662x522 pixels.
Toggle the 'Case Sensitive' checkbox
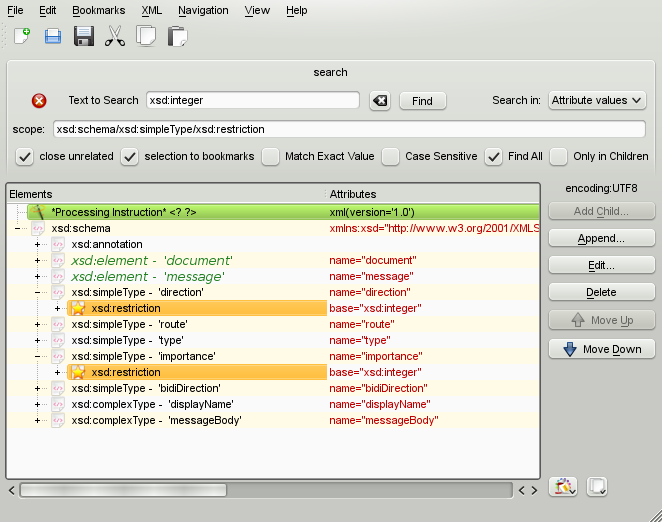pyautogui.click(x=390, y=156)
